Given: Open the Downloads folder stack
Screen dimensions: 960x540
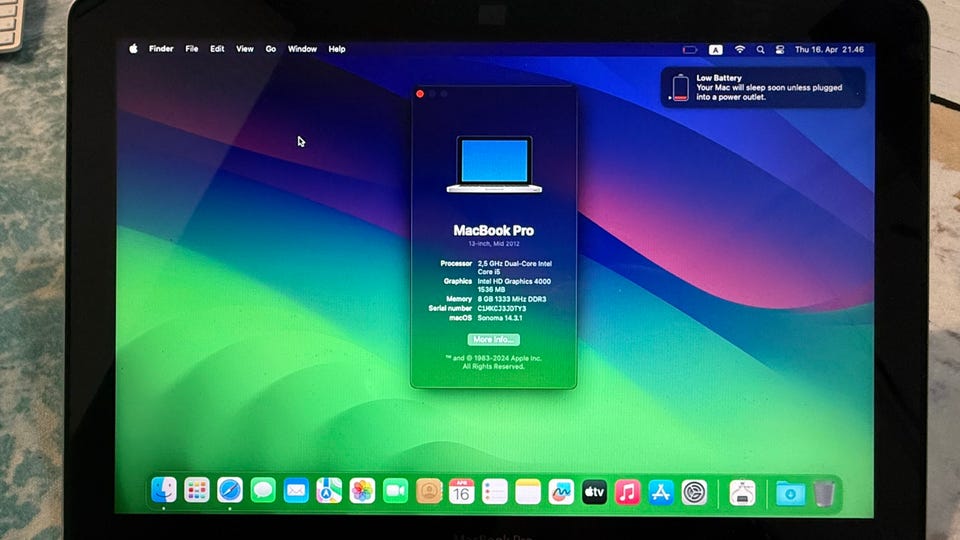Looking at the screenshot, I should pyautogui.click(x=790, y=493).
